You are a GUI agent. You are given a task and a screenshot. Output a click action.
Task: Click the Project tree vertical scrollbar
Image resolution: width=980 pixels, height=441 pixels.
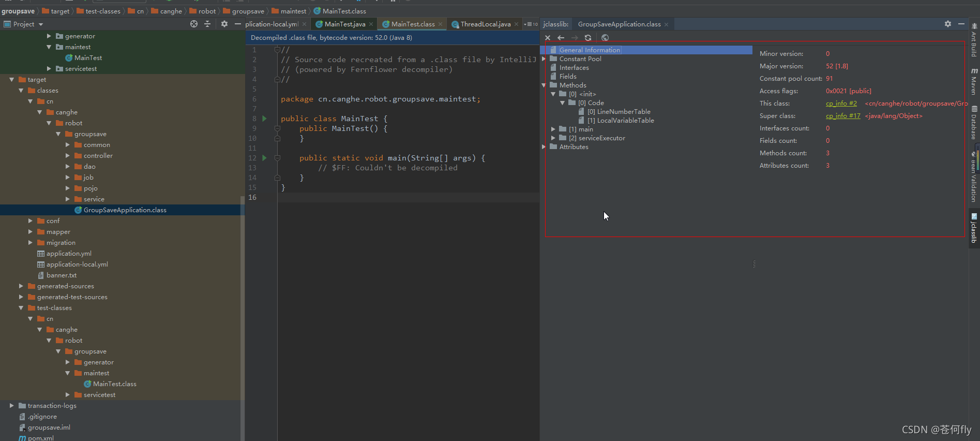243,318
